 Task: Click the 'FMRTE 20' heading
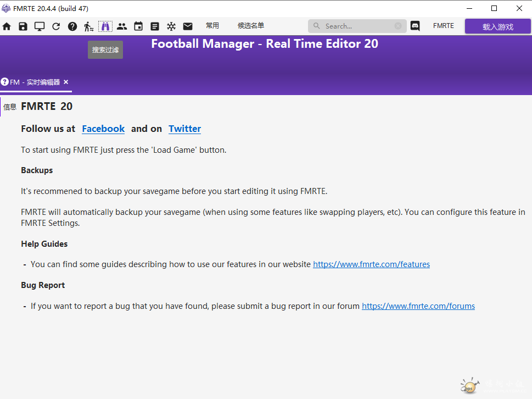47,106
